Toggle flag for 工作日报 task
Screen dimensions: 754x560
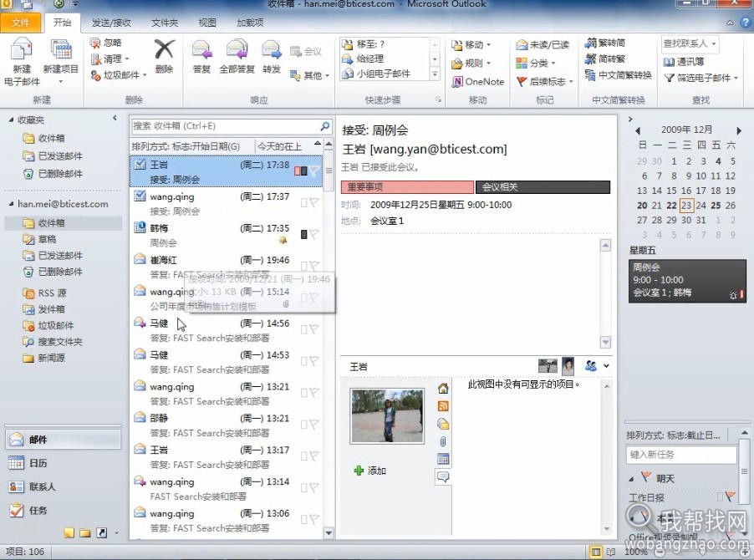[x=730, y=496]
